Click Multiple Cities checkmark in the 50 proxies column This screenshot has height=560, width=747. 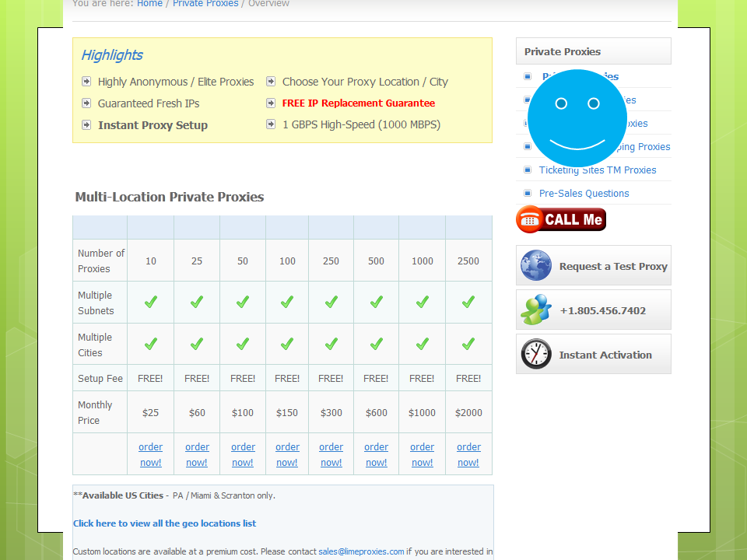[x=243, y=344]
